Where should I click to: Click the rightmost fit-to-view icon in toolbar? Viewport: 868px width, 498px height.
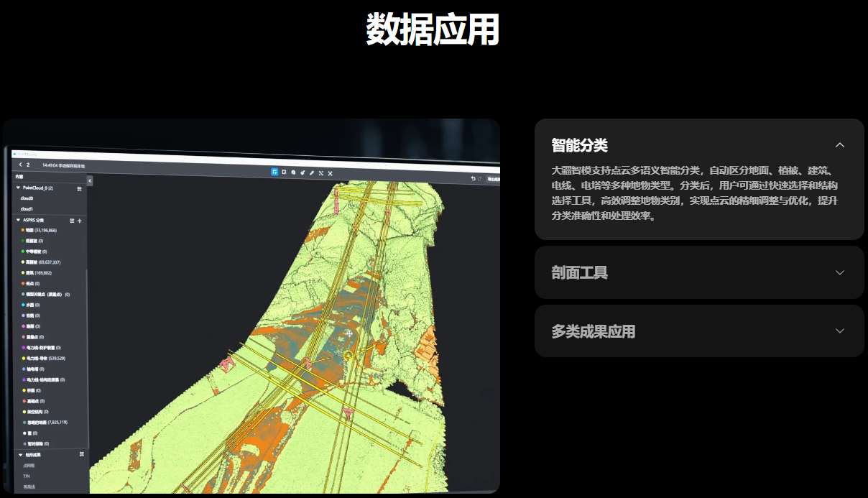tap(331, 173)
